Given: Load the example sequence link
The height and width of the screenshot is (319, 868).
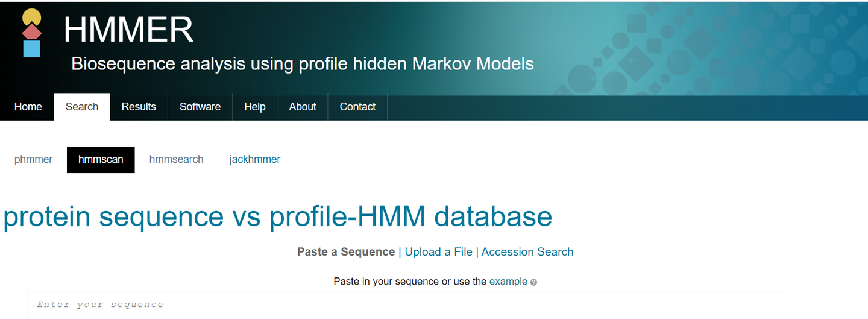Looking at the screenshot, I should (x=508, y=282).
